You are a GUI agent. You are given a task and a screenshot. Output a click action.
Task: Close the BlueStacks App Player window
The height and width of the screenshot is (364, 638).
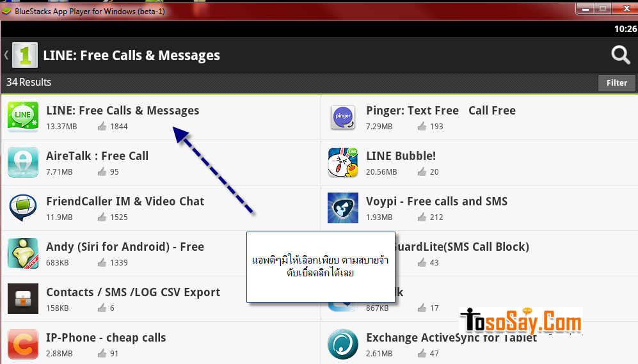pyautogui.click(x=626, y=8)
